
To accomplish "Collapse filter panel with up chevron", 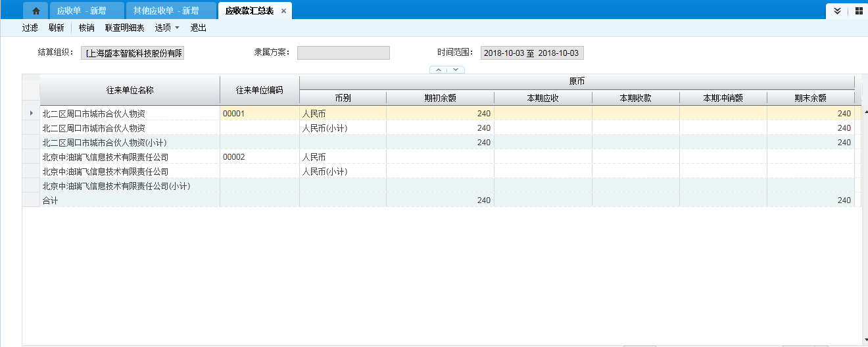I will (x=439, y=70).
